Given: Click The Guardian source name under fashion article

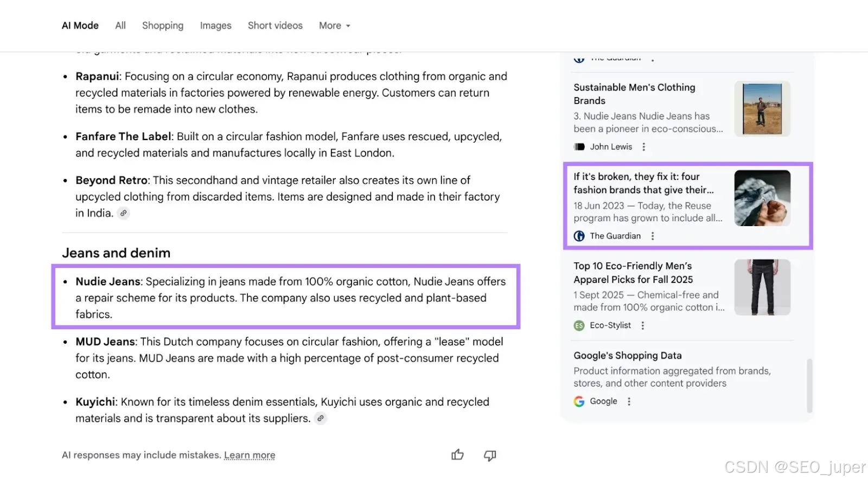Looking at the screenshot, I should tap(615, 236).
